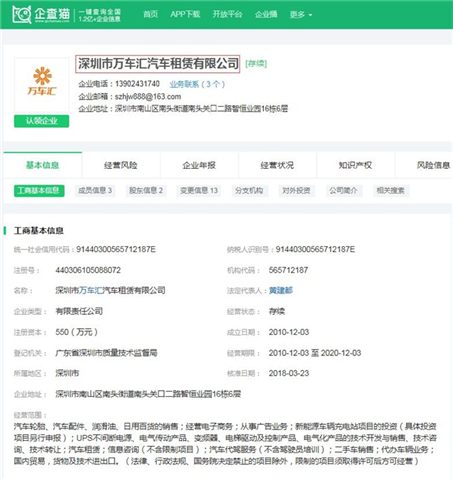Click the registered capital 550（万元）
The width and height of the screenshot is (453, 480).
76,332
